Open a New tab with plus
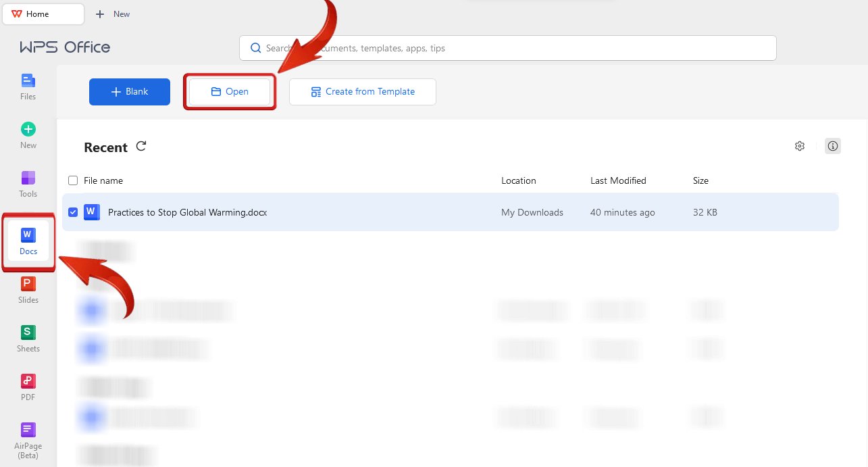Viewport: 868px width, 467px height. click(112, 14)
